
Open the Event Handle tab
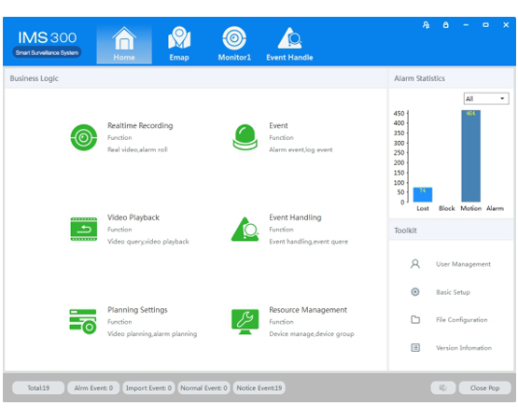289,44
